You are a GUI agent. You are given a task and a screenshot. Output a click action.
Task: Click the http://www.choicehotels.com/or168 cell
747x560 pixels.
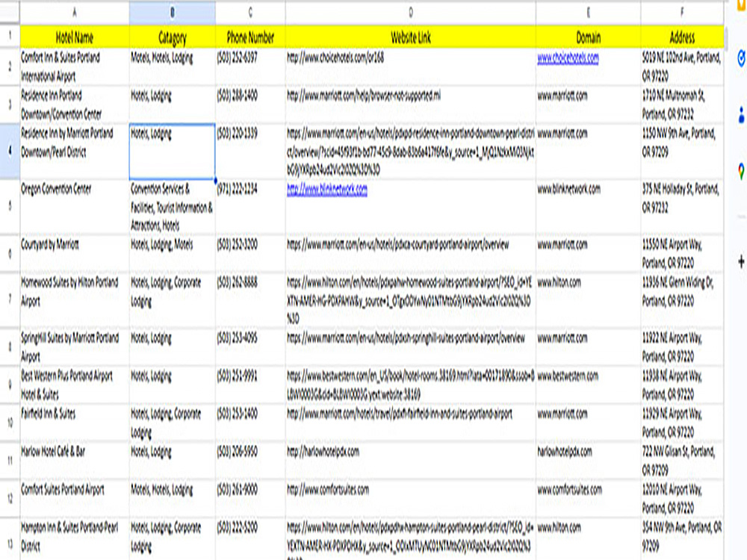411,67
